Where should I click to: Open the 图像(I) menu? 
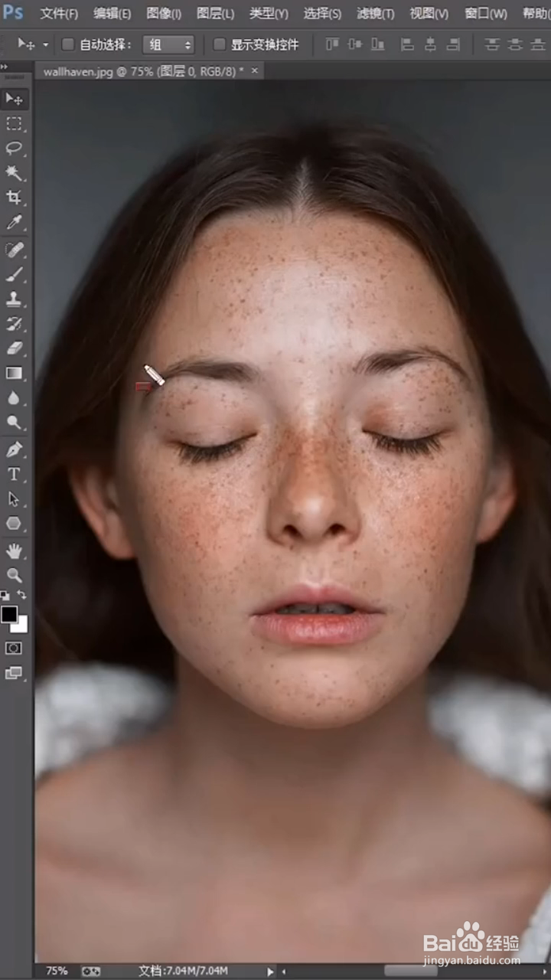pos(164,14)
